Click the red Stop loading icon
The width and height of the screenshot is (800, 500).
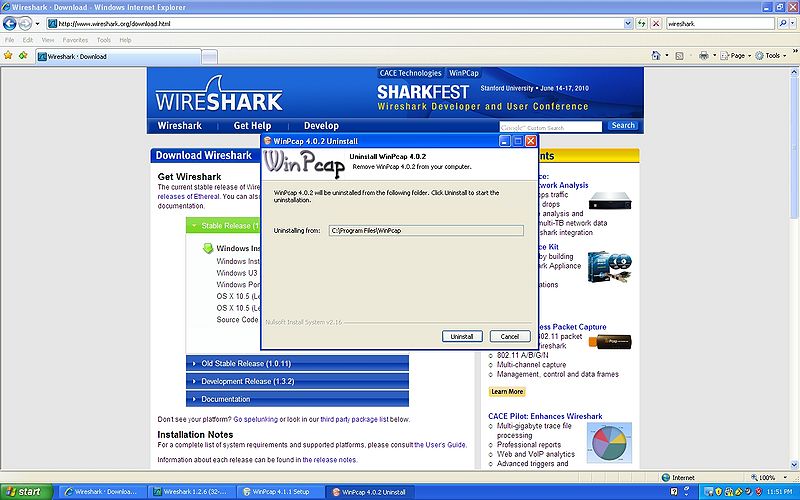(656, 23)
